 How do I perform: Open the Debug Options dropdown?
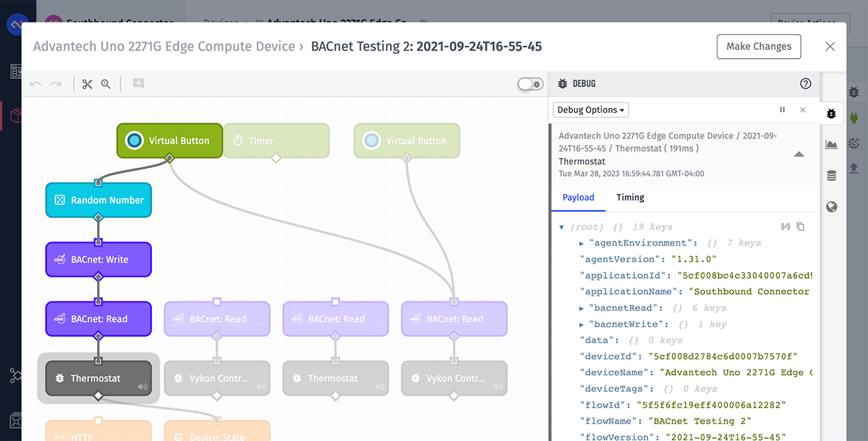tap(591, 110)
